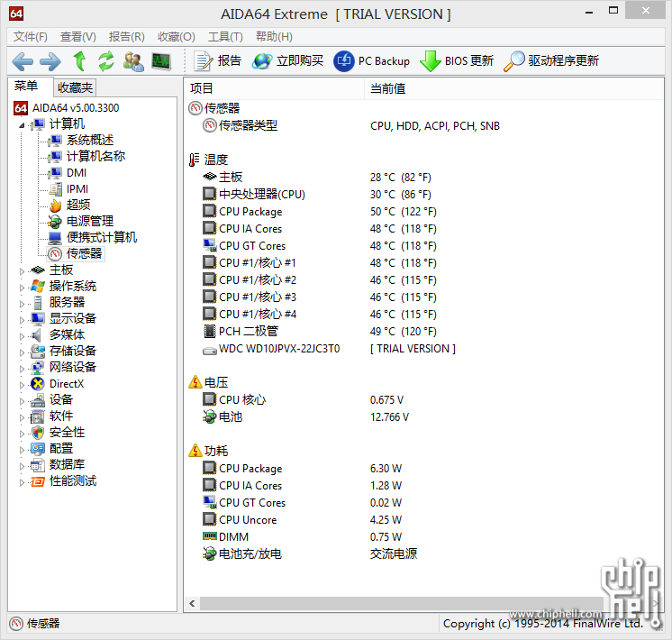Click the 软件 software tree icon

coord(38,416)
